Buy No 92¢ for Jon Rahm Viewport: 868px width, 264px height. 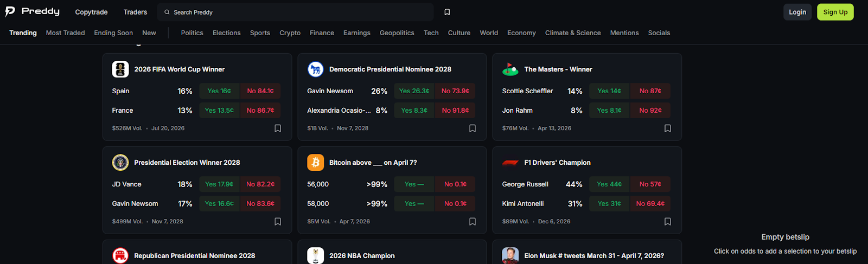(x=650, y=111)
